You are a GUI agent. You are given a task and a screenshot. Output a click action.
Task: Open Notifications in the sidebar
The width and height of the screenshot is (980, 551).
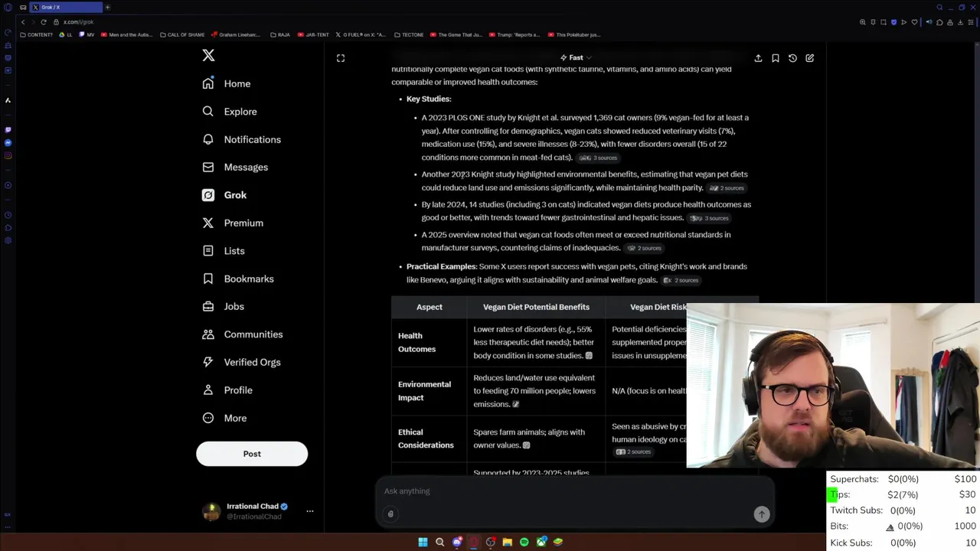tap(242, 139)
